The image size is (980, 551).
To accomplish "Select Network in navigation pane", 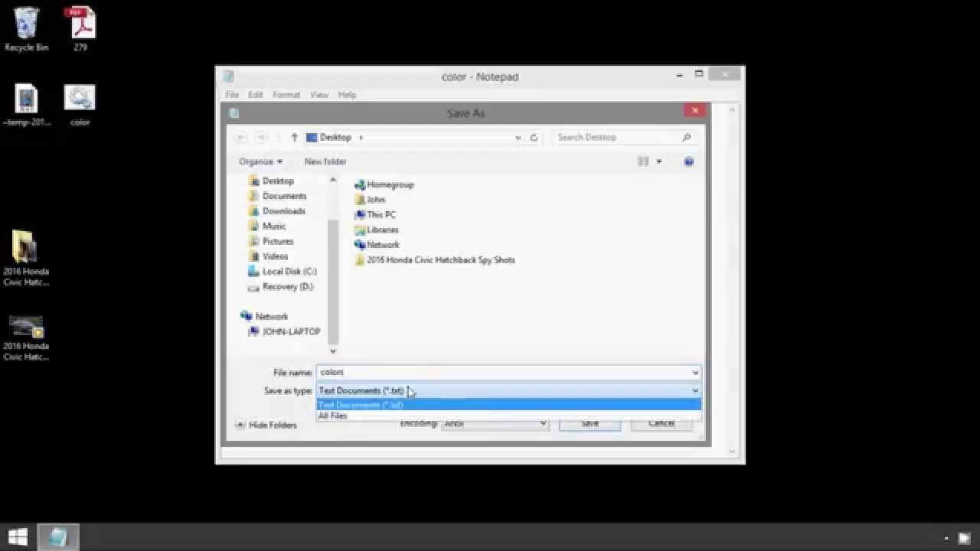I will 264,316.
